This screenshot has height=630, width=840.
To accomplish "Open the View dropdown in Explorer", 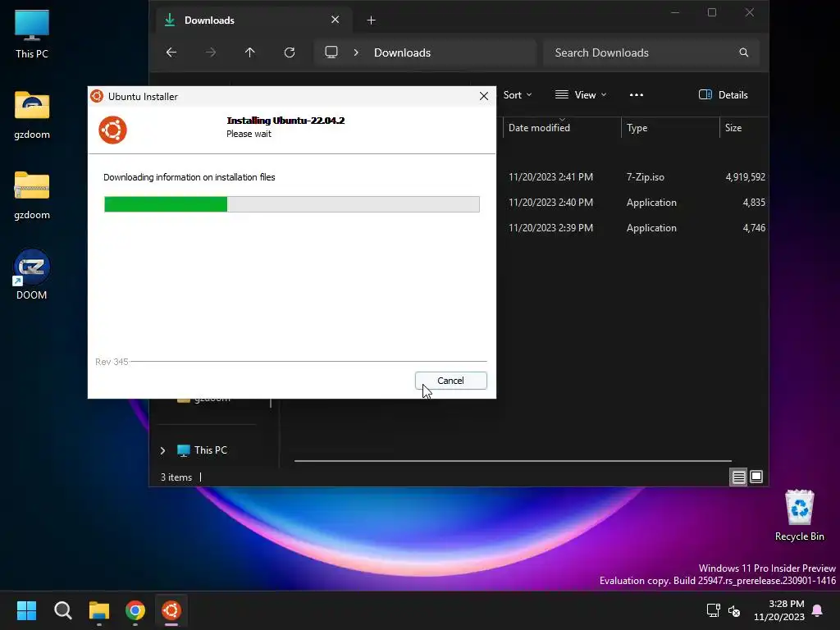I will tap(581, 95).
